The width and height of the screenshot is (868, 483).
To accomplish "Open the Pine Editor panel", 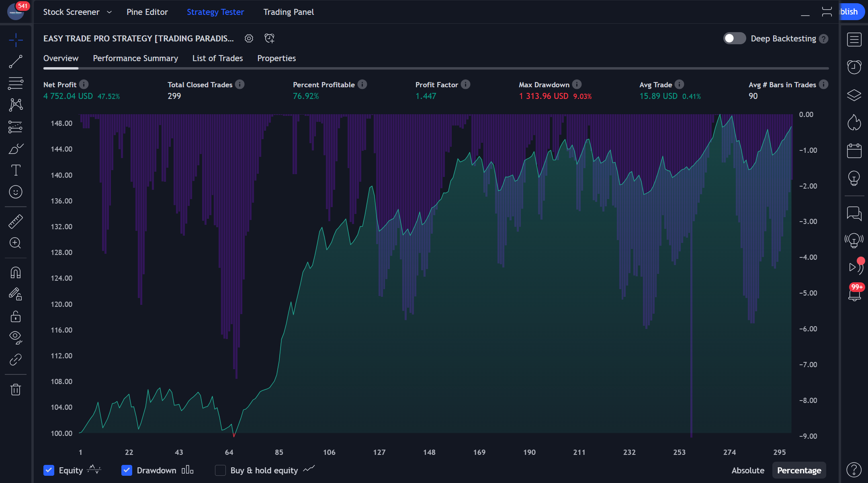I will [x=147, y=12].
